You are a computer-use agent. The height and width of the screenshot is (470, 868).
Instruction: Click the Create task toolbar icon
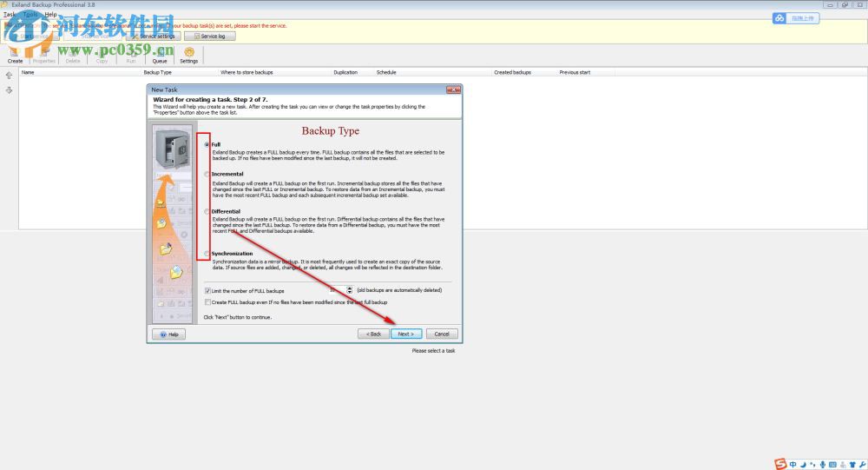coord(15,55)
